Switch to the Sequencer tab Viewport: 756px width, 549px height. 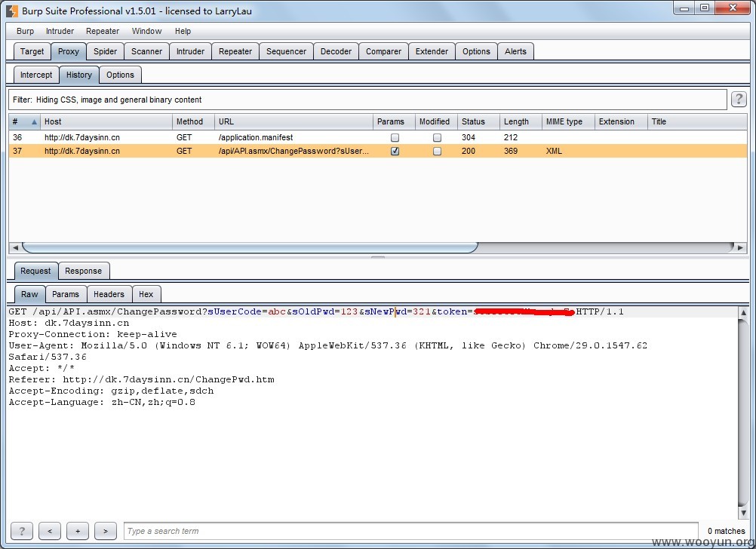coord(286,51)
